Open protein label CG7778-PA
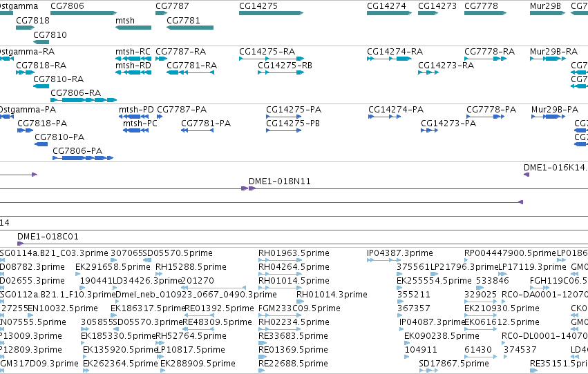Viewport: 588px width, 374px height. pos(491,110)
